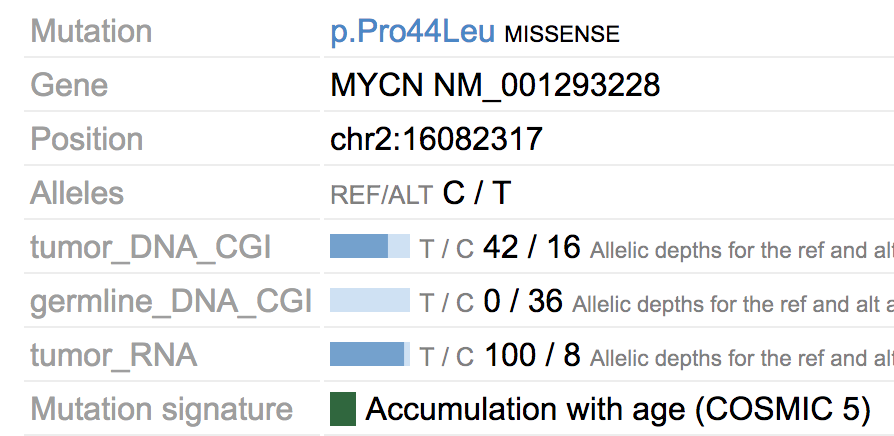Select the MYCN NM_001293228 gene text
Screen dimensions: 894x436
[495, 85]
